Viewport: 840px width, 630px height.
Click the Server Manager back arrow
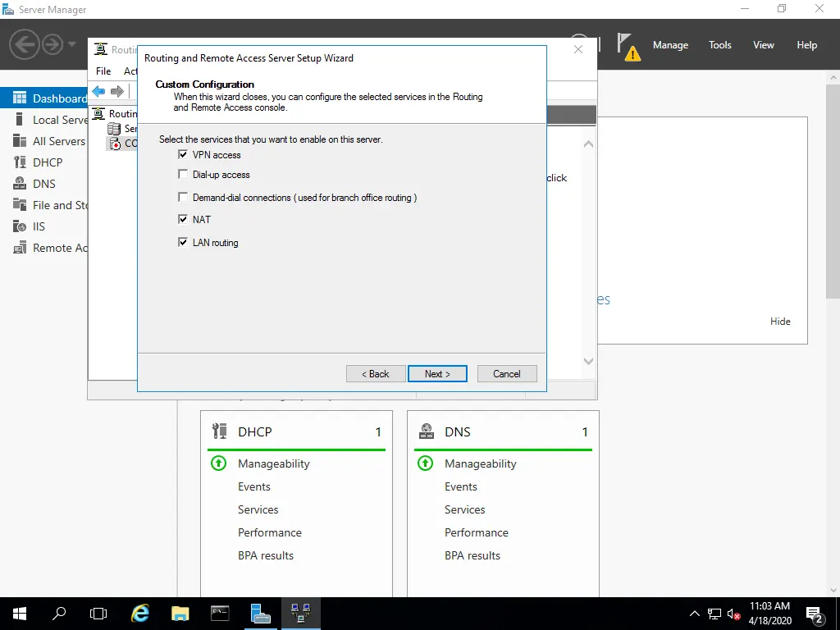[24, 44]
